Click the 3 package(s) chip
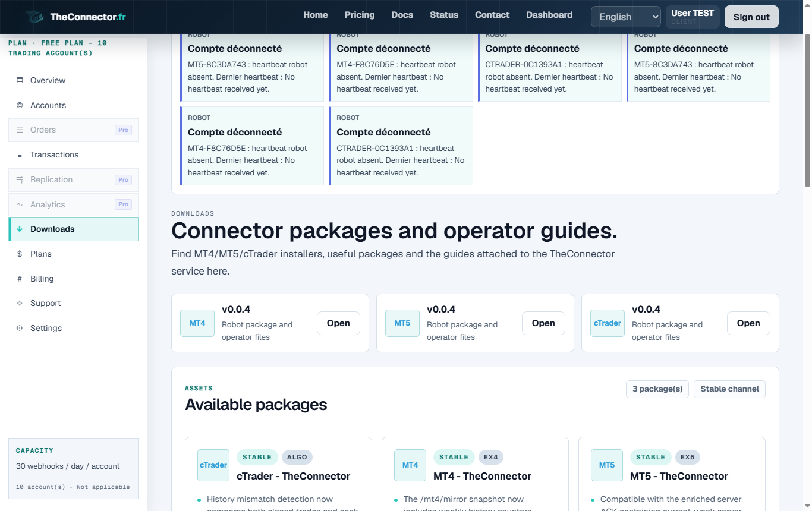 point(657,389)
